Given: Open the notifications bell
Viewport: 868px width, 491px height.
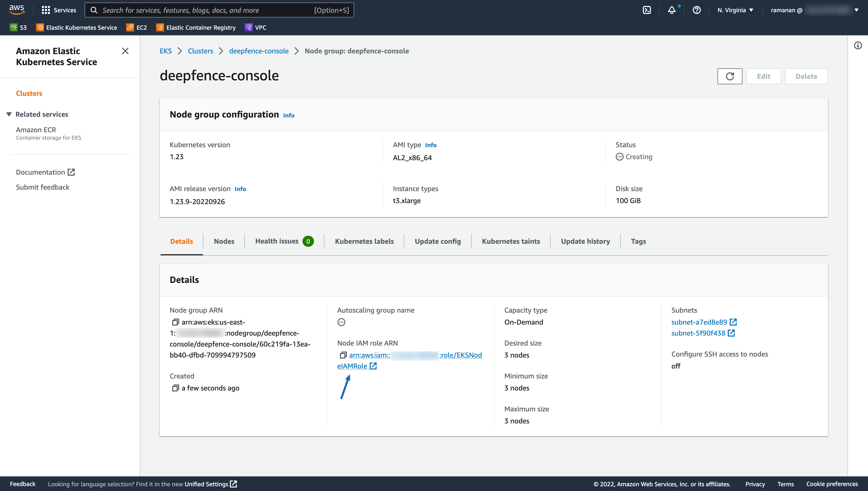Looking at the screenshot, I should pyautogui.click(x=672, y=10).
